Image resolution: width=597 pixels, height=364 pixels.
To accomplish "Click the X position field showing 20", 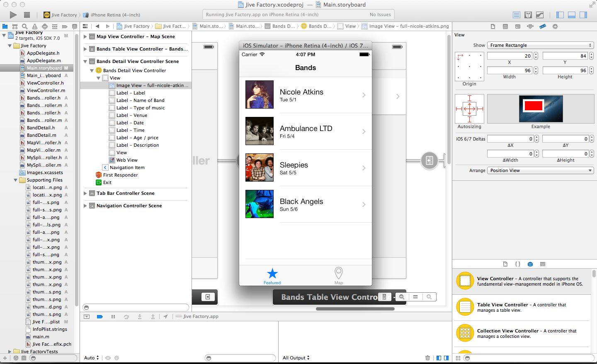I will coord(510,56).
